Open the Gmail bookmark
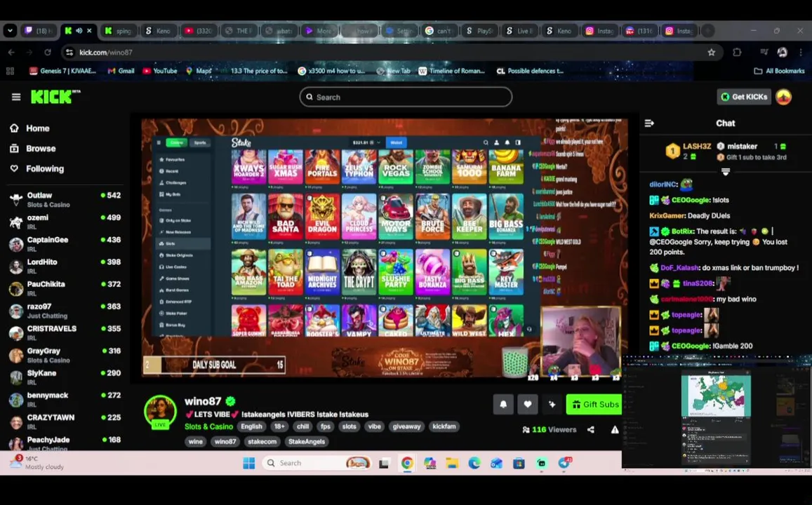Image resolution: width=812 pixels, height=505 pixels. [x=121, y=71]
